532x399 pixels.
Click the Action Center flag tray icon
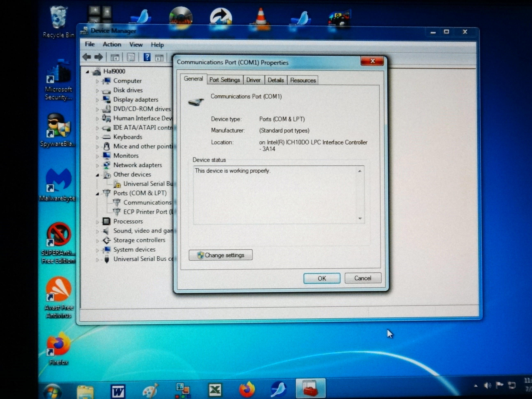[500, 385]
